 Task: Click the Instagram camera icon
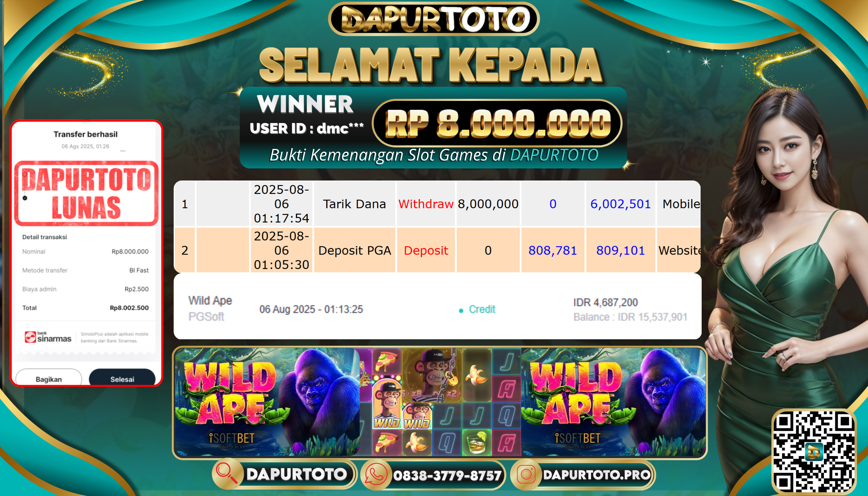click(x=526, y=474)
